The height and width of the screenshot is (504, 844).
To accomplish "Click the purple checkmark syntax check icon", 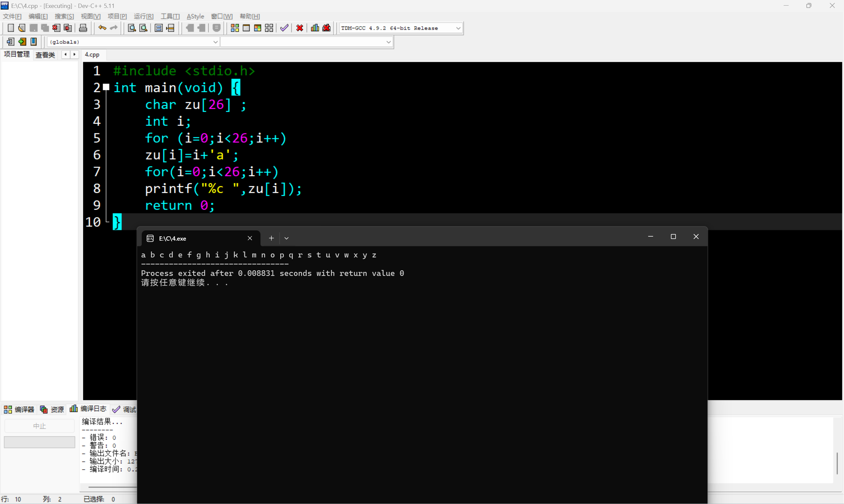I will click(x=284, y=28).
